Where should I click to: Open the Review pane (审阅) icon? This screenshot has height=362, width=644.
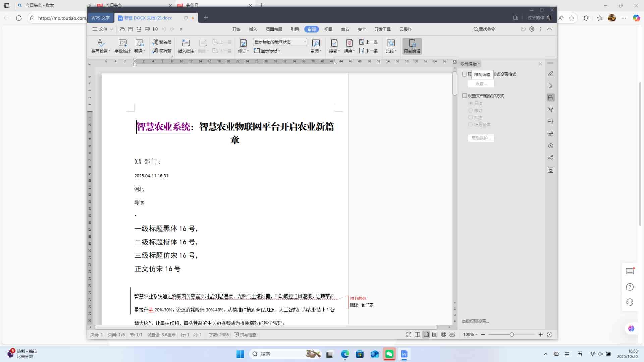[x=316, y=43]
